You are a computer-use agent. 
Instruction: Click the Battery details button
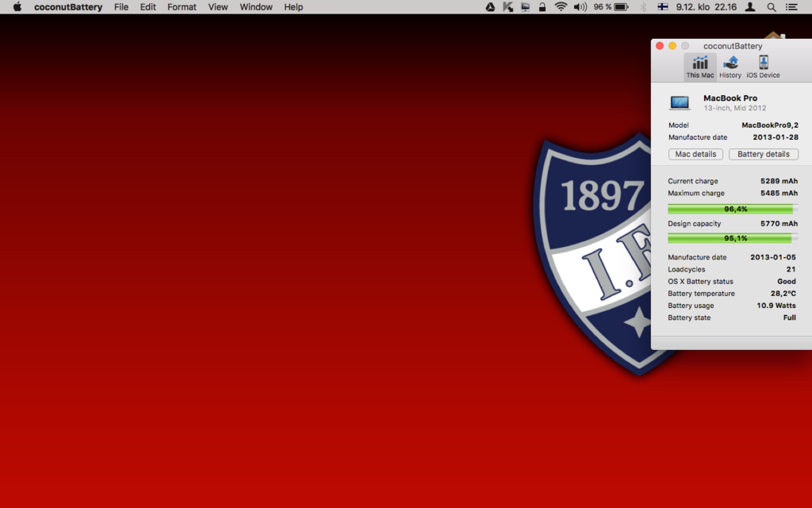pos(764,154)
